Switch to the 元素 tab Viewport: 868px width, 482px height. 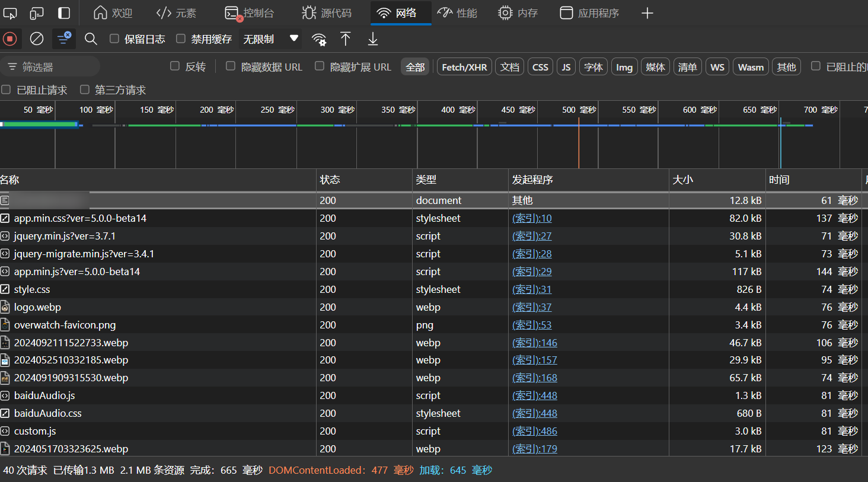[x=176, y=13]
